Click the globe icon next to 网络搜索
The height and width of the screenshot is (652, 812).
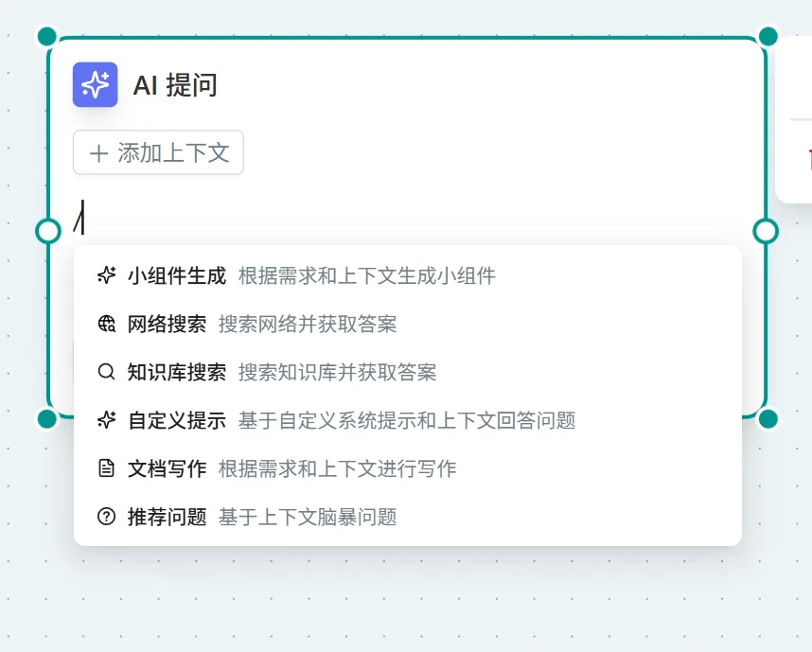106,323
